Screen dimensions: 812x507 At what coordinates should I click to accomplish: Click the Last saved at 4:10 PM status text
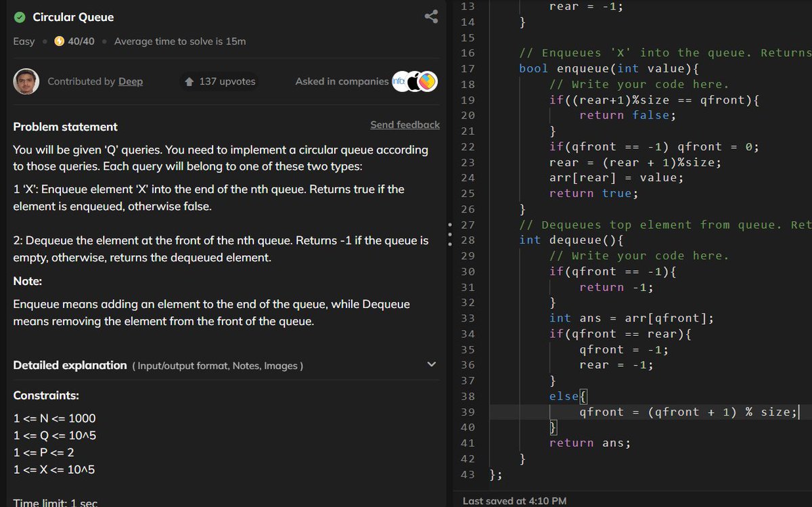click(516, 501)
